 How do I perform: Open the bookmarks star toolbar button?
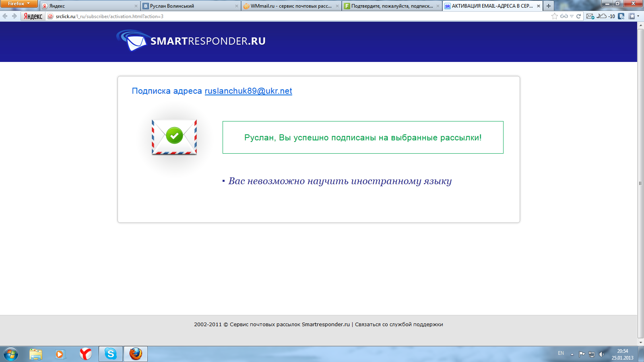(632, 16)
